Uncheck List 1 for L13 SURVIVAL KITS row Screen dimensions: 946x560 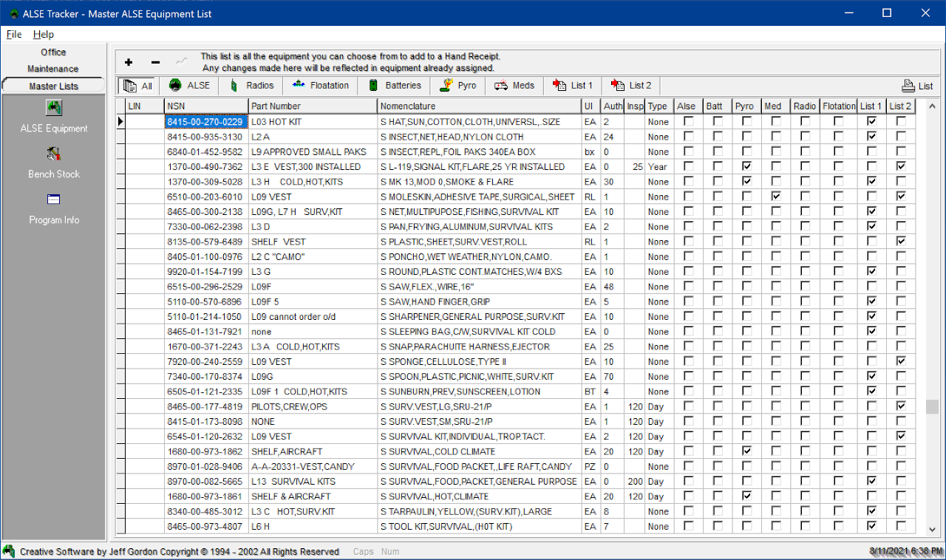(871, 481)
